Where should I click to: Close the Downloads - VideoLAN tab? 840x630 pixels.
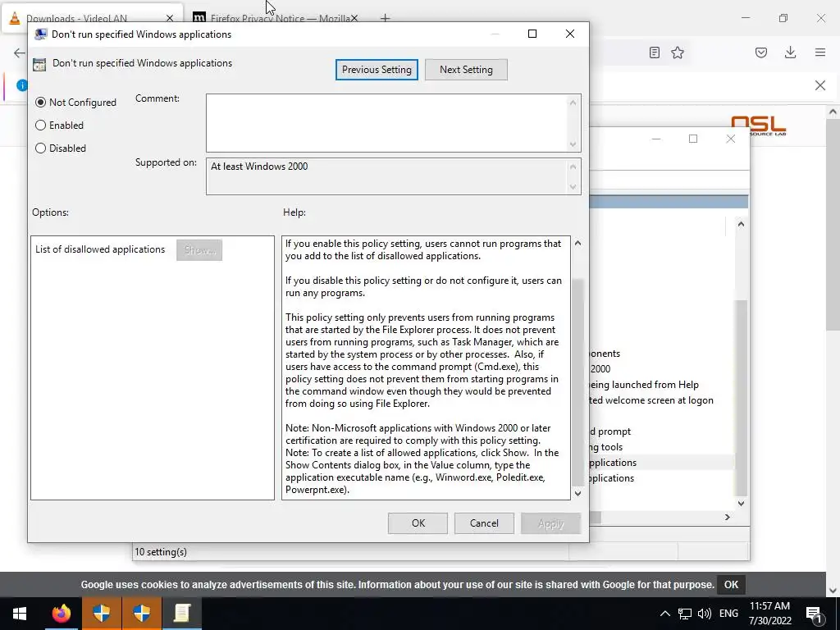tap(170, 18)
